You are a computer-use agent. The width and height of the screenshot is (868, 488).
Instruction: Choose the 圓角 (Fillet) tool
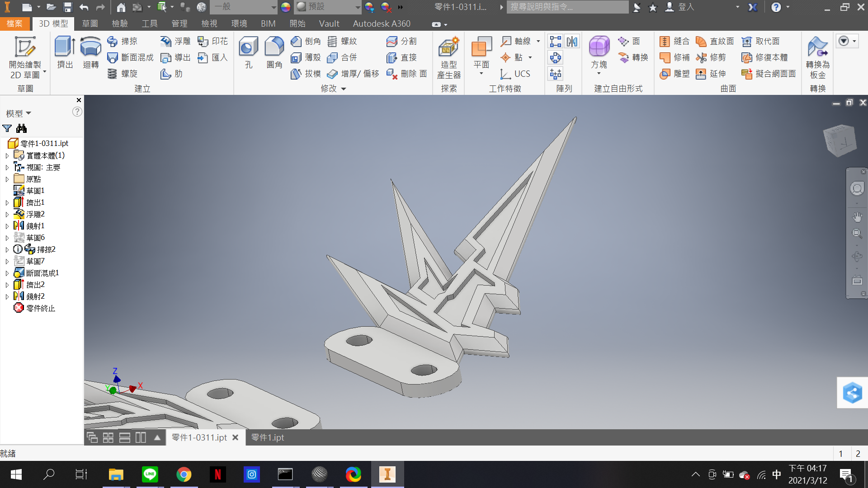274,52
